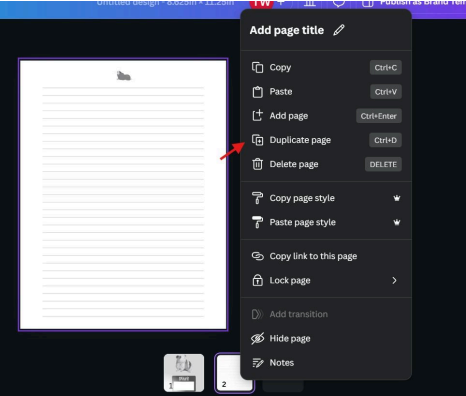Choose Copy page style option
The width and height of the screenshot is (466, 396).
tap(326, 198)
